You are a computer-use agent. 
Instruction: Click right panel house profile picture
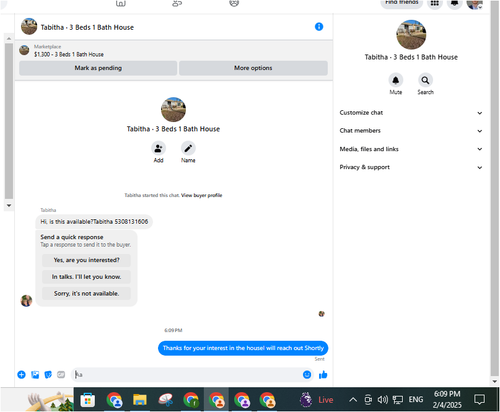pos(411,35)
